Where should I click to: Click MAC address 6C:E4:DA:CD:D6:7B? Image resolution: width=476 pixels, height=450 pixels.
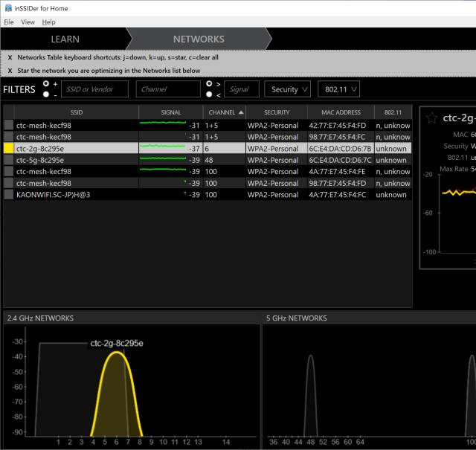[340, 149]
